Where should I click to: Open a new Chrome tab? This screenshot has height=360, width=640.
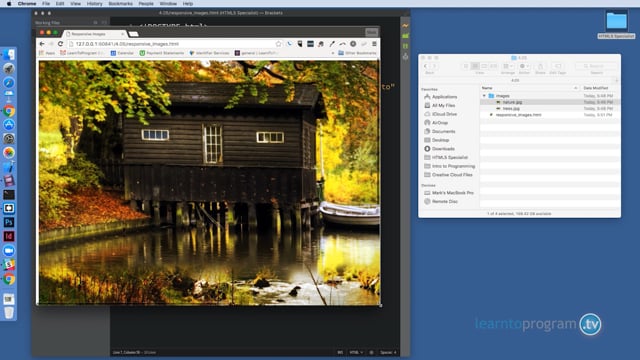point(133,34)
